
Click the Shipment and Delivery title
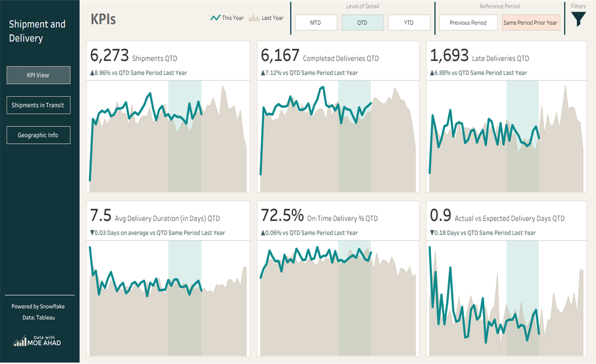(x=37, y=31)
